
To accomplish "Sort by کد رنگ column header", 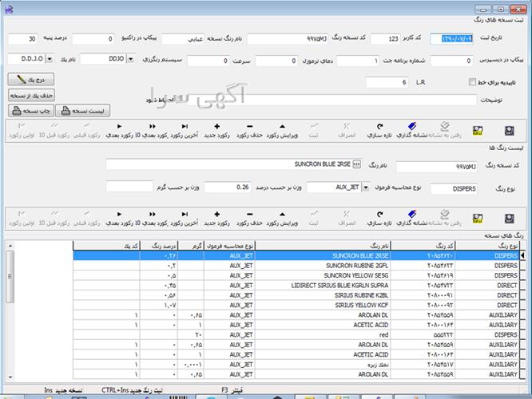I will [423, 246].
